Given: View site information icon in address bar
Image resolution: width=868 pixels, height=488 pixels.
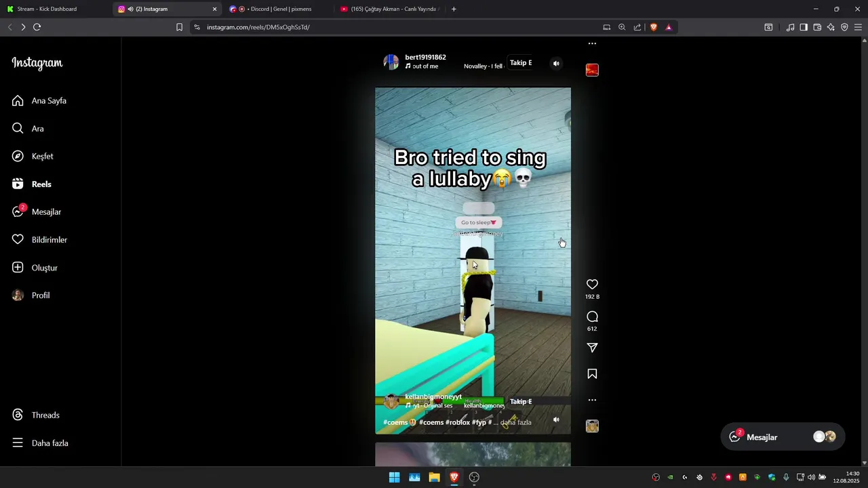Looking at the screenshot, I should coord(197,27).
